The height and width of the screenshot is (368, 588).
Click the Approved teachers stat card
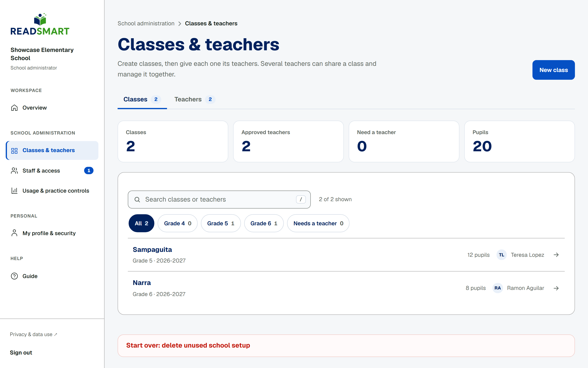pyautogui.click(x=288, y=141)
